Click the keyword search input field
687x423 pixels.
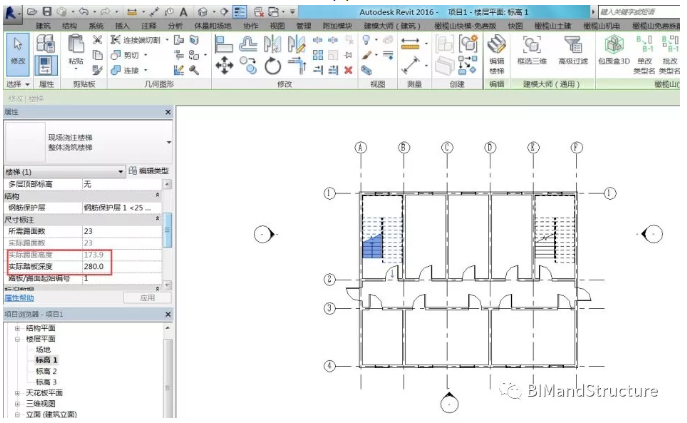click(x=639, y=12)
